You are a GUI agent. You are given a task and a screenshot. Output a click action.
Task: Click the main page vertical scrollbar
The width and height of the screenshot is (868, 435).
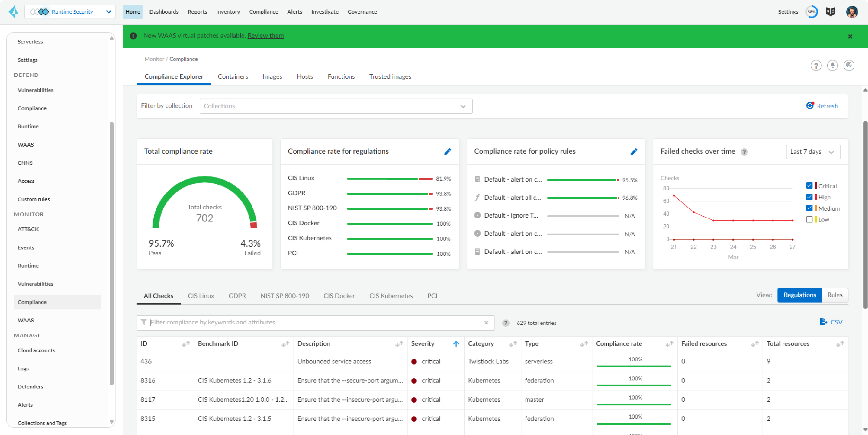865,215
